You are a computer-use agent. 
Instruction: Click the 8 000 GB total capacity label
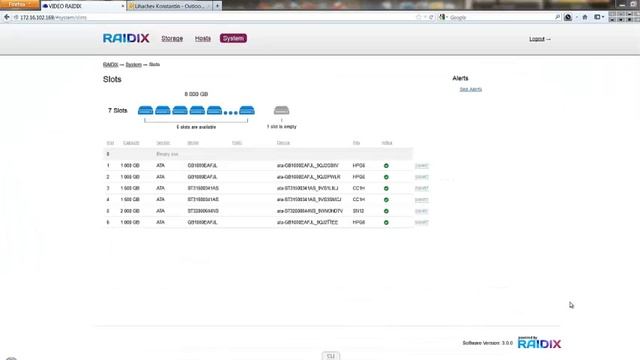pos(196,94)
